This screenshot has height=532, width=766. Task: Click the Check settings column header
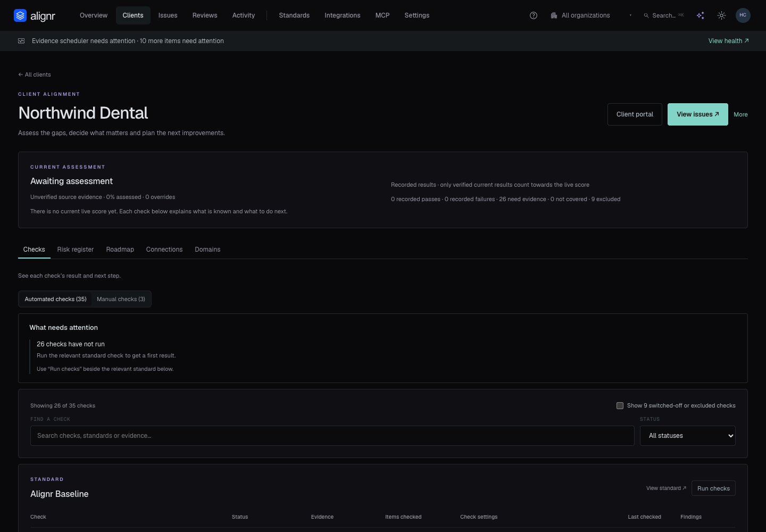(x=479, y=517)
